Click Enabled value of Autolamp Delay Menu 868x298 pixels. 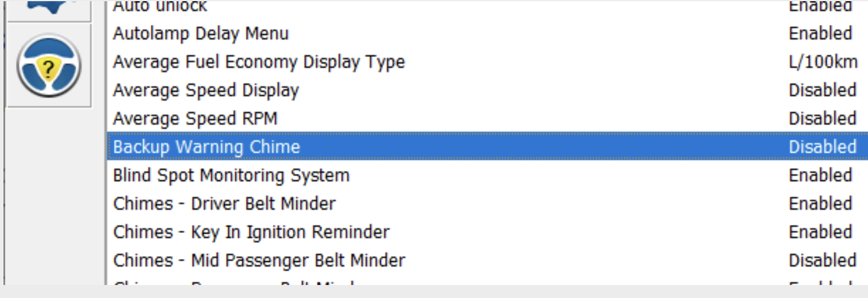(x=821, y=34)
